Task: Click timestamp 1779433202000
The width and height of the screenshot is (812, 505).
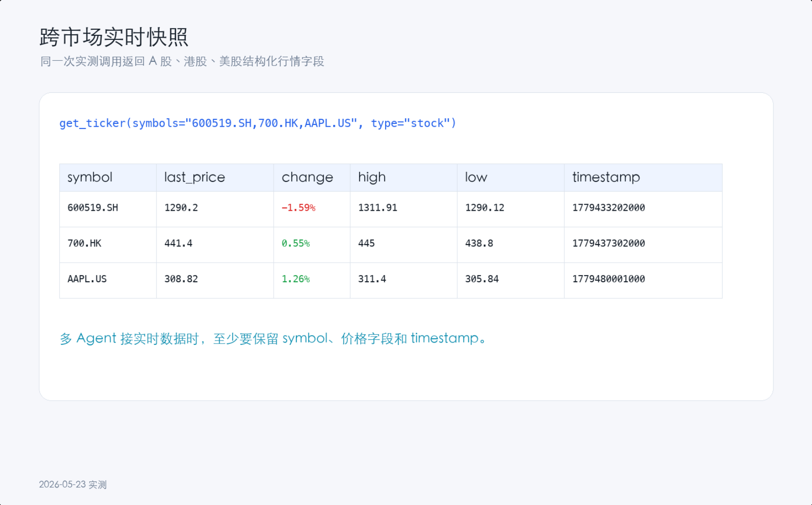Action: (x=609, y=208)
